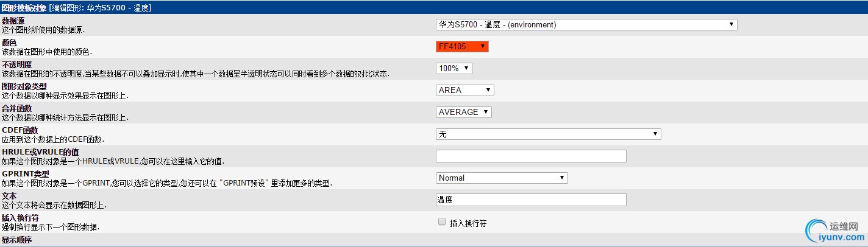Image resolution: width=868 pixels, height=247 pixels.
Task: Click the GPRINT类型 field label
Action: tap(26, 174)
